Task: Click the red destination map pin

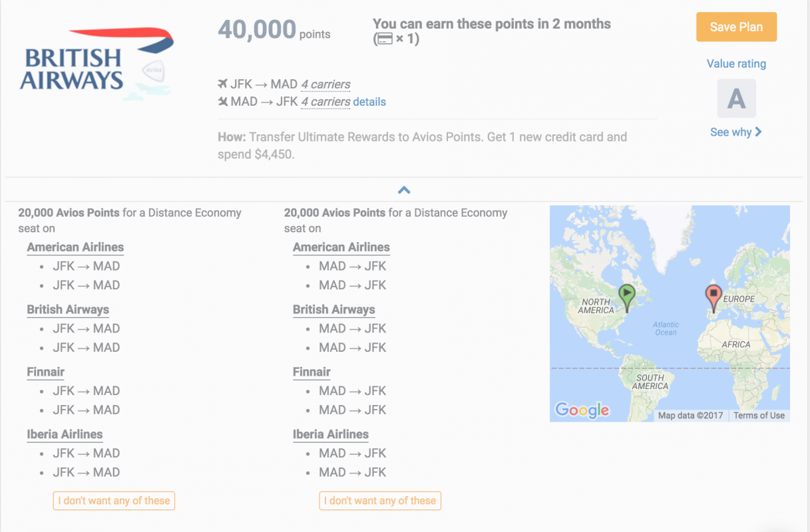Action: click(x=713, y=297)
